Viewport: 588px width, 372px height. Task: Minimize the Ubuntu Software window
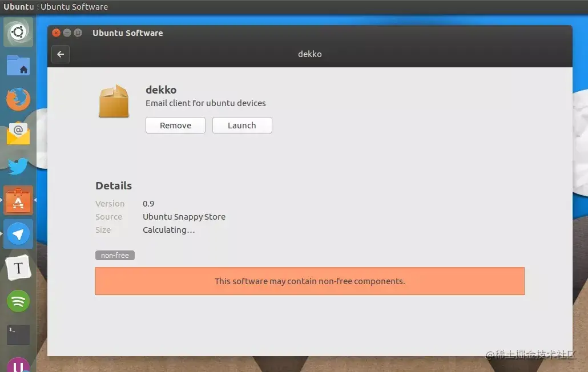pyautogui.click(x=67, y=33)
